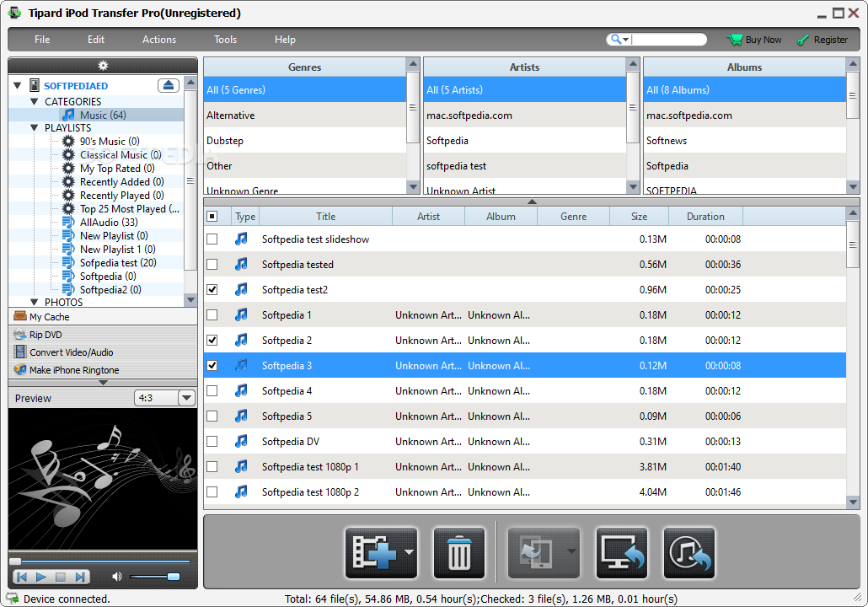Check the Softpedia test slideshow checkbox

tap(212, 239)
